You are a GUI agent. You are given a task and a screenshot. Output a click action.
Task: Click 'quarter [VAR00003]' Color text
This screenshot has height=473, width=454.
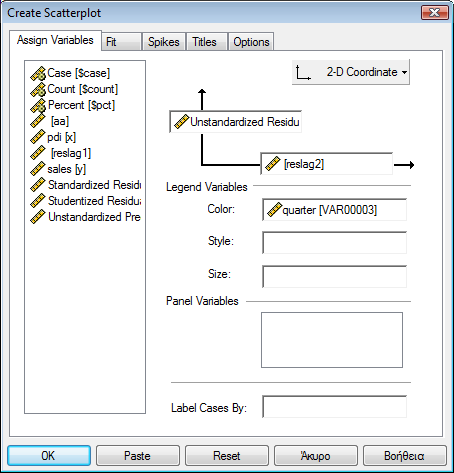[330, 210]
